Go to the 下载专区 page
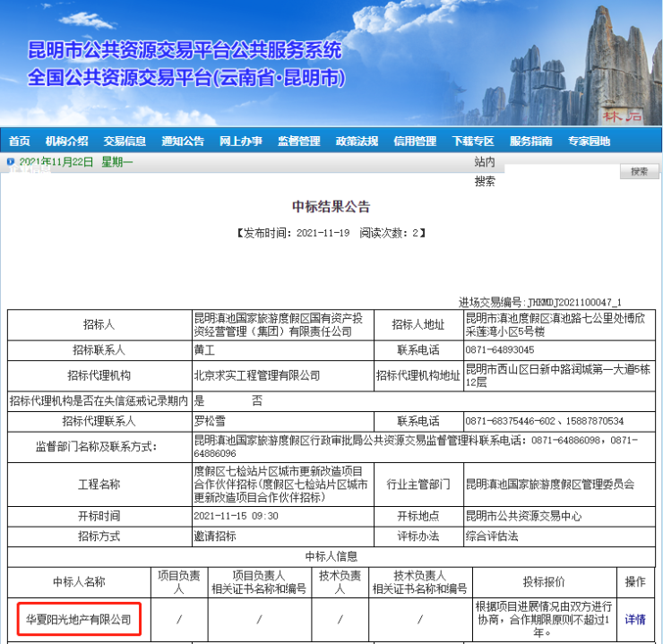The width and height of the screenshot is (663, 644). tap(473, 141)
